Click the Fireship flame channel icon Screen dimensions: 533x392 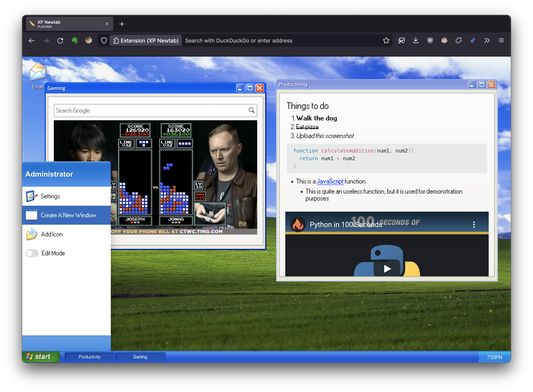(x=298, y=224)
